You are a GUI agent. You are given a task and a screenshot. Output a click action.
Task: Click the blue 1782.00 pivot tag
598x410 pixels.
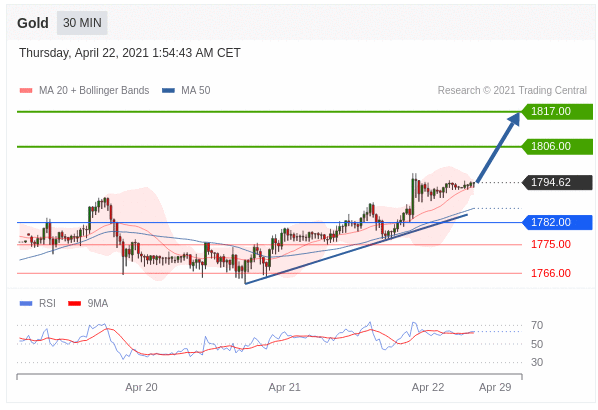(557, 222)
